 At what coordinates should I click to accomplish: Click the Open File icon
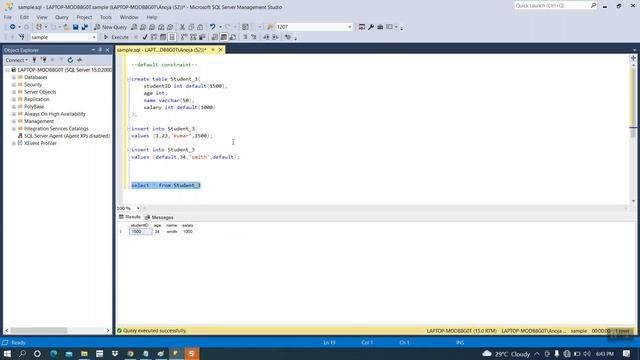[x=66, y=27]
